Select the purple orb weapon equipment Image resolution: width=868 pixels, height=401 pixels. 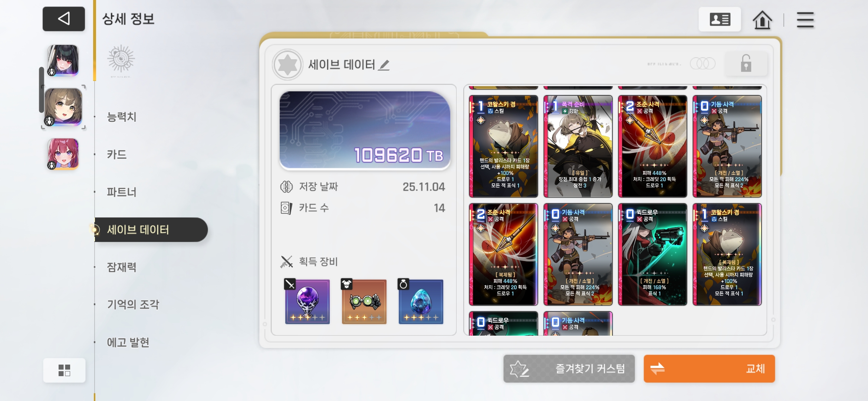pyautogui.click(x=307, y=301)
